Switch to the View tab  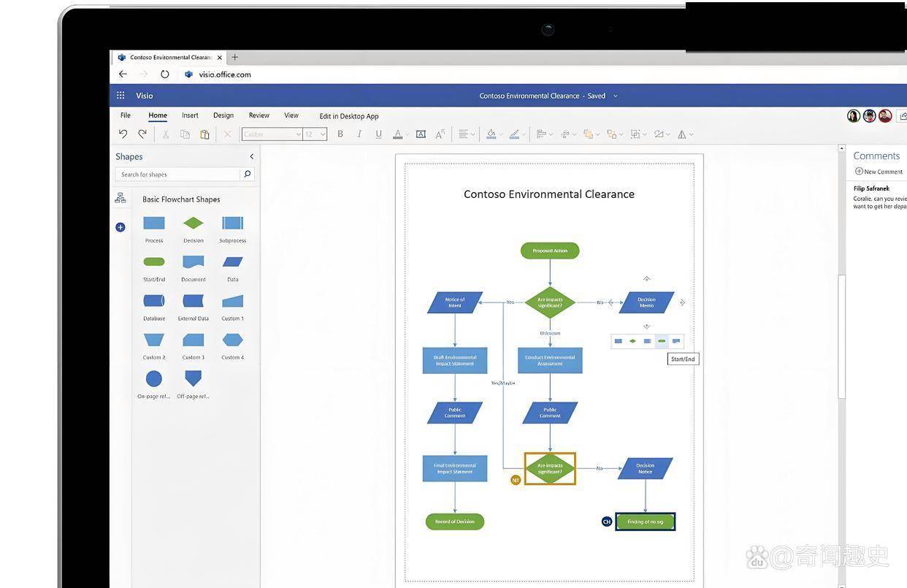pos(291,115)
